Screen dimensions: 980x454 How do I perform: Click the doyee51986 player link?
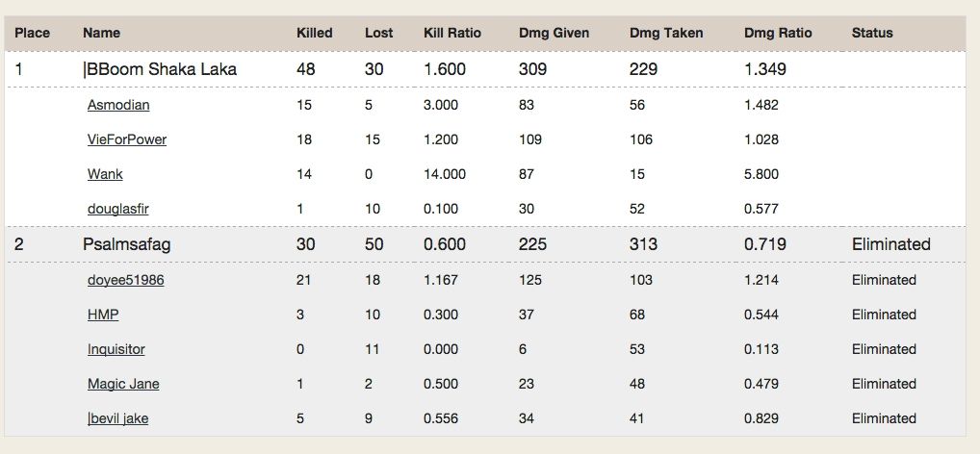pos(125,280)
